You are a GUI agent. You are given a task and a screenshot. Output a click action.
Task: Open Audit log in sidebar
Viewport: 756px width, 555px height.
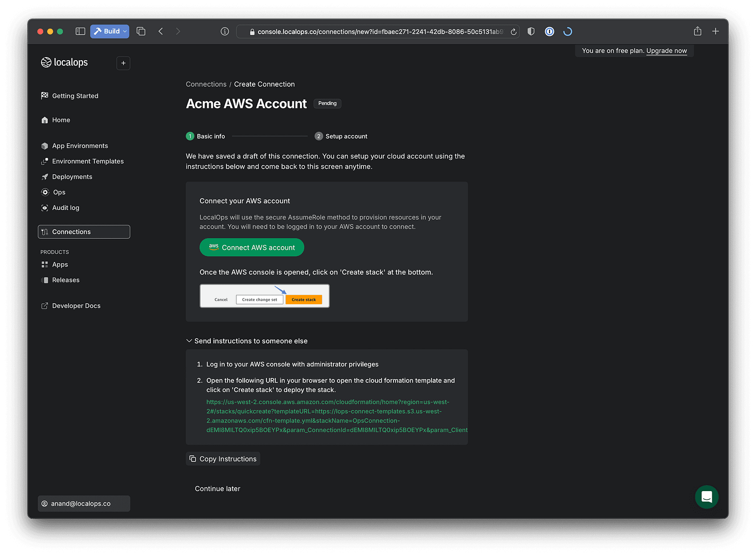[x=65, y=208]
